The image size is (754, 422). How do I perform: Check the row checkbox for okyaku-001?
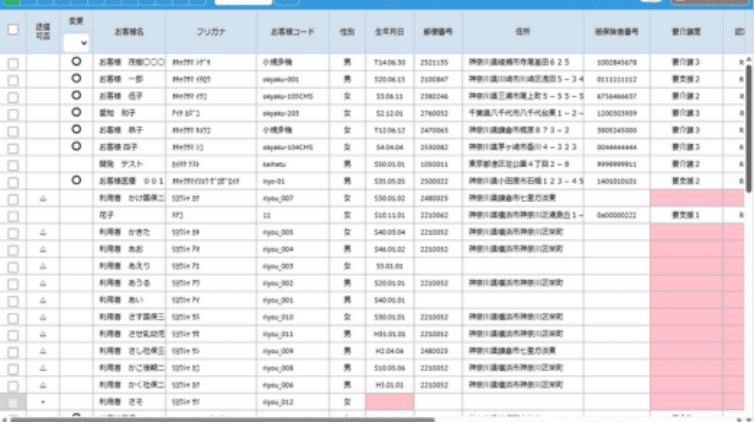(x=13, y=80)
